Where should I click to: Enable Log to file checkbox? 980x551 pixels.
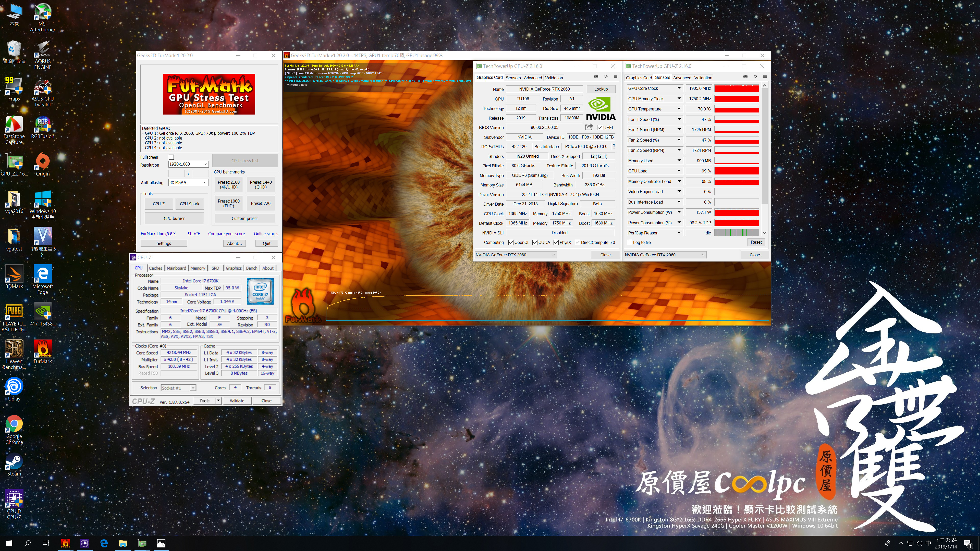[630, 242]
